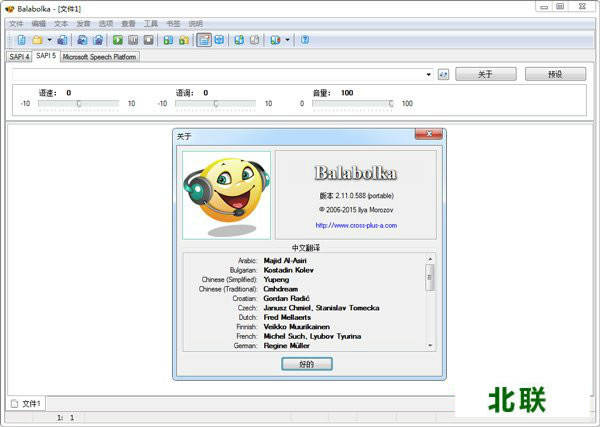Open the 说明 menu
Viewport: 600px width, 427px height.
point(196,24)
